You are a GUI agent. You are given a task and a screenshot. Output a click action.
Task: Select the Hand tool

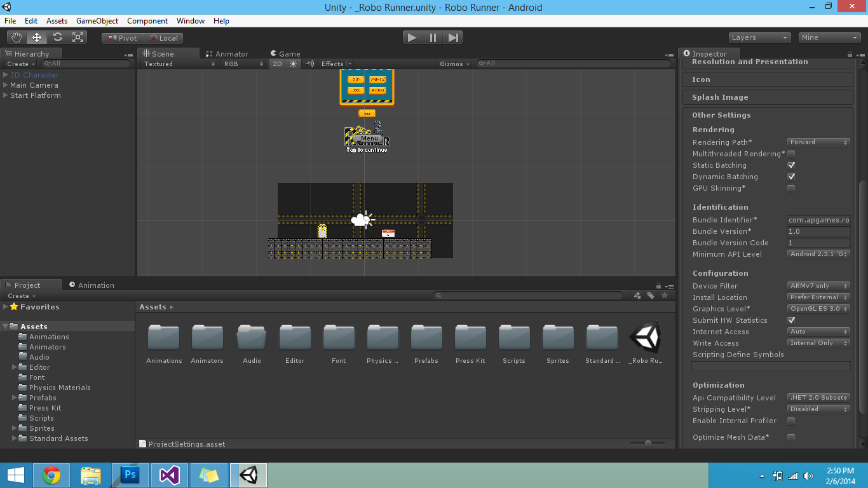pyautogui.click(x=17, y=37)
